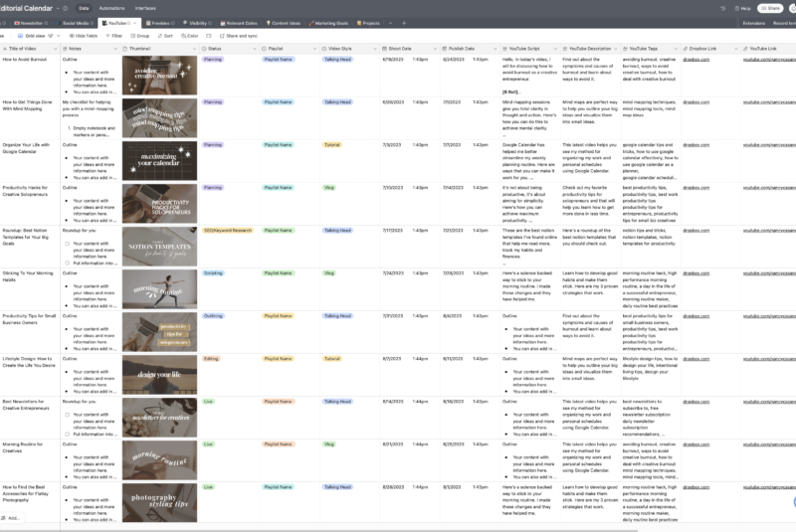Open the Social Media table tab

pos(76,23)
